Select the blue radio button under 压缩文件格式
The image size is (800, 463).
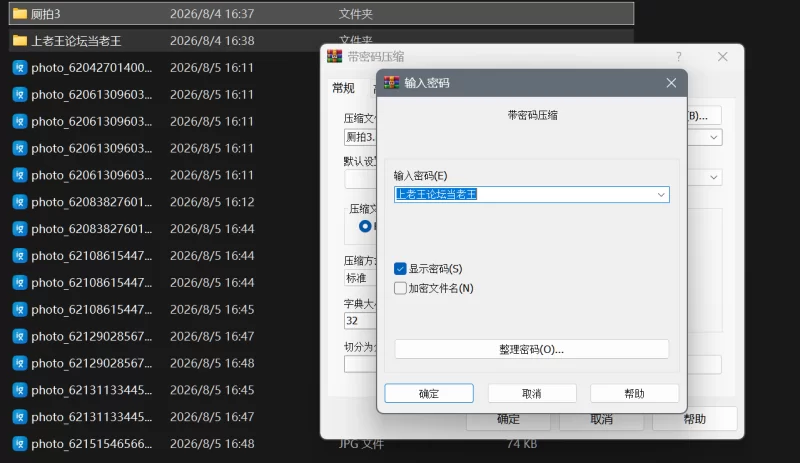tap(365, 226)
